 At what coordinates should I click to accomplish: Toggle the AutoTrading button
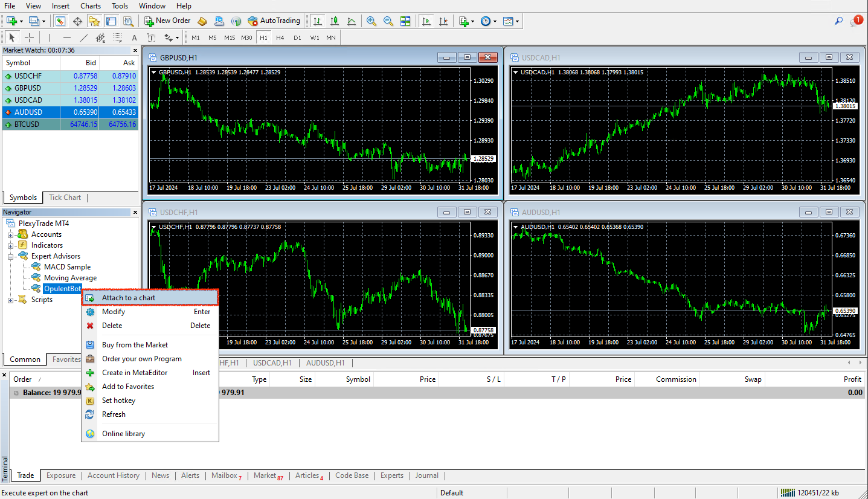click(x=274, y=21)
